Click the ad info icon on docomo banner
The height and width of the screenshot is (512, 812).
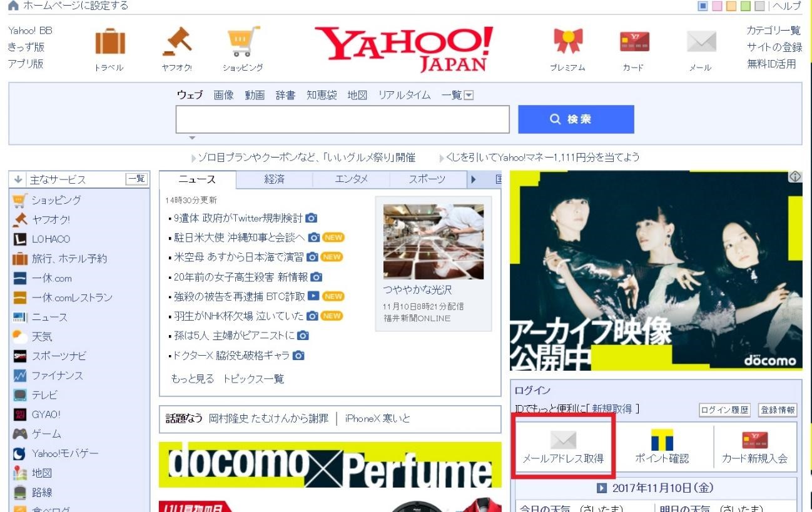pos(795,177)
